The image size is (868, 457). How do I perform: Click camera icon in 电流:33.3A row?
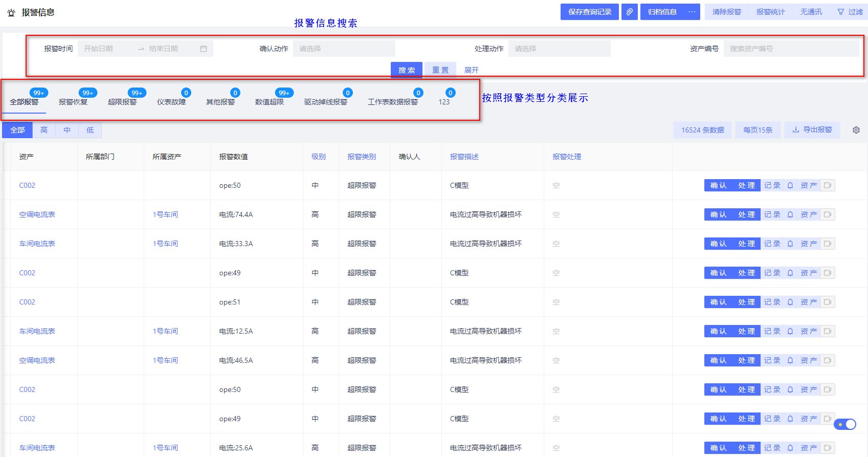pos(828,244)
